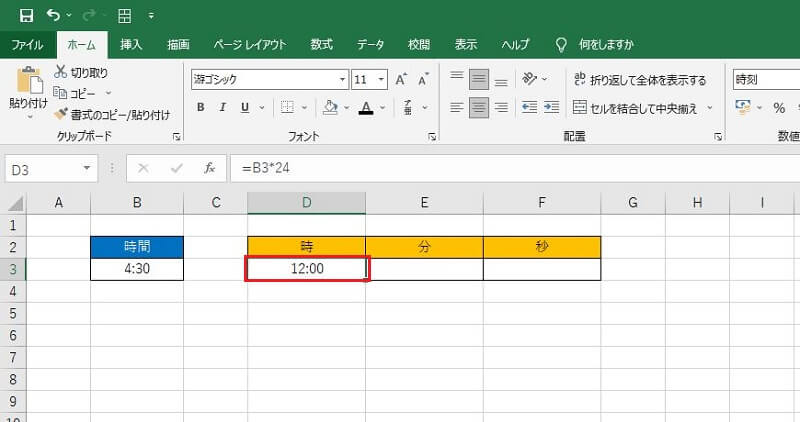Click the increase indent icon
800x422 pixels.
coord(552,107)
